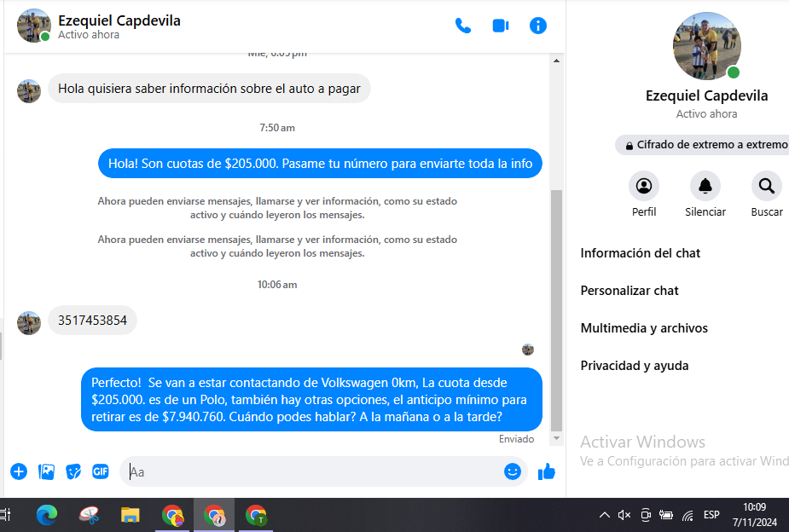
Task: Expand Multimedia y archivos section
Action: coord(644,328)
